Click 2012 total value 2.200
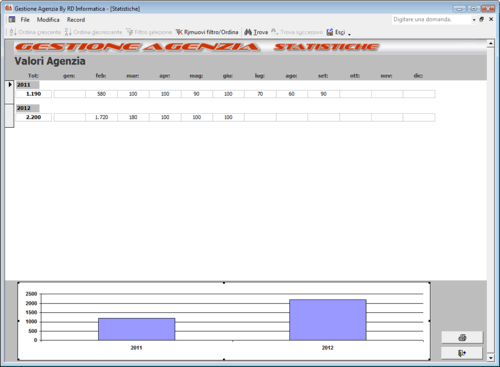Screen dimensions: 500x367 pos(34,117)
